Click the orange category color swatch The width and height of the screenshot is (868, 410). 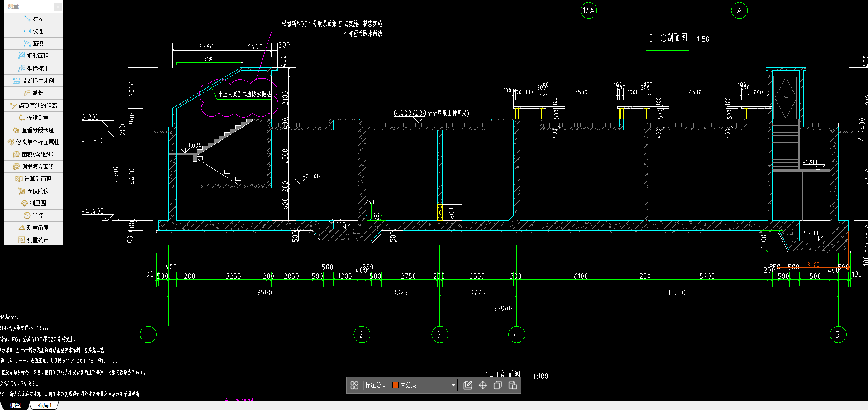tap(395, 385)
